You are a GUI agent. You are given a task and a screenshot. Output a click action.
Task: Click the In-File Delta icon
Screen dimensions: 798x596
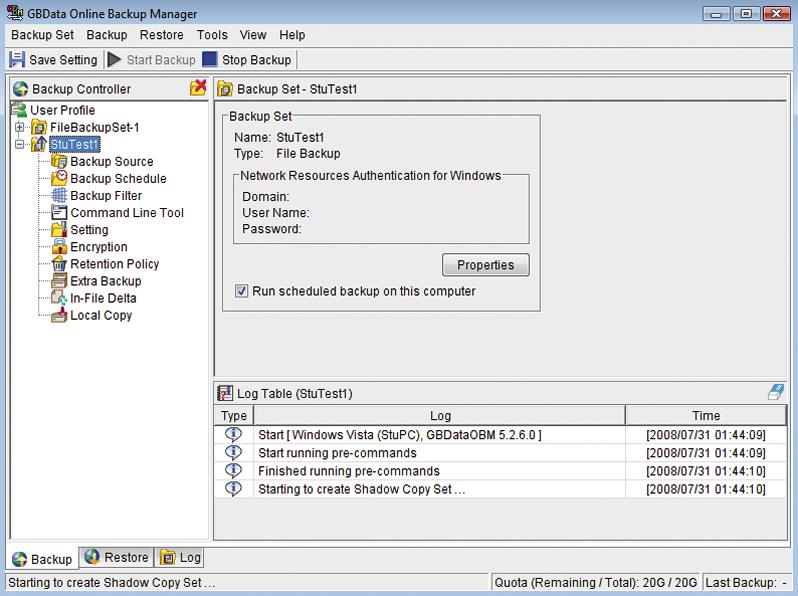click(x=59, y=298)
